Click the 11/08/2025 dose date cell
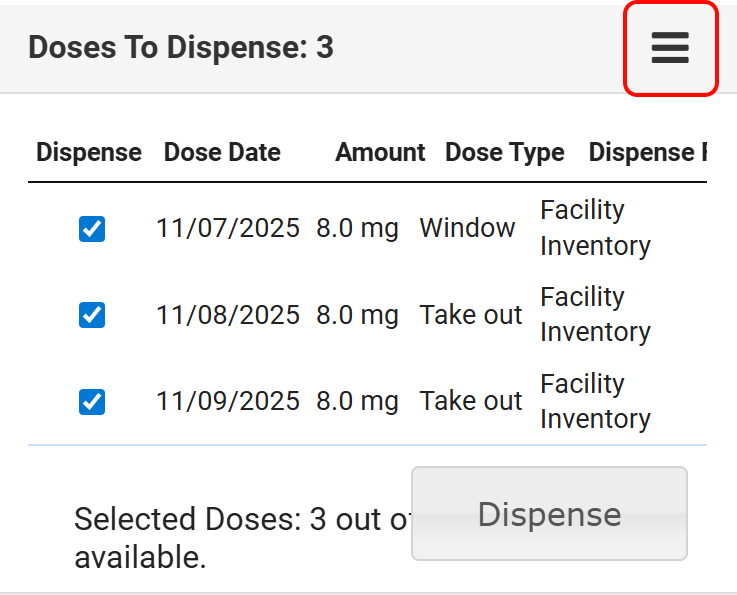The height and width of the screenshot is (595, 737). coord(227,315)
